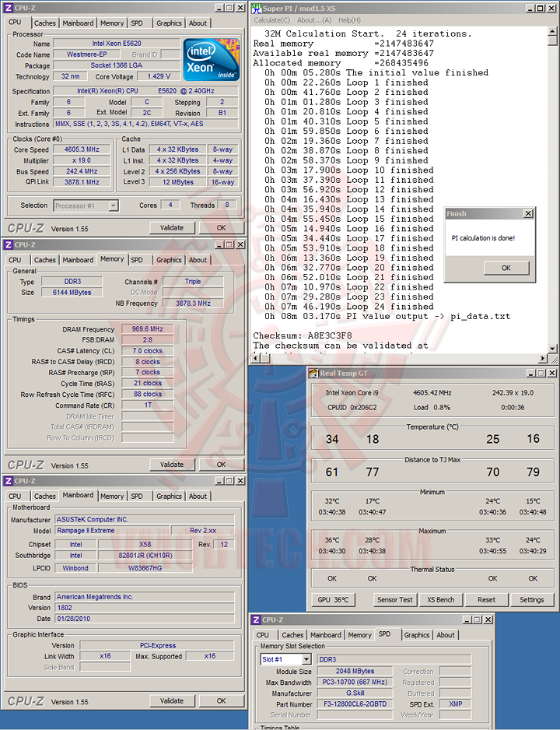
Task: Open Memory tab in CPU-Z Mainboard window
Action: tap(112, 497)
